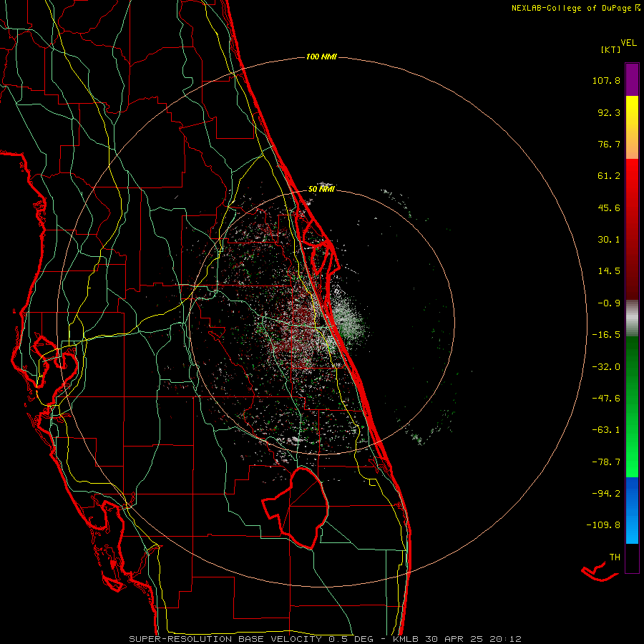Screen dimensions: 644x644
Task: Pick the gray near-zero segment of the color bar
Action: click(632, 318)
